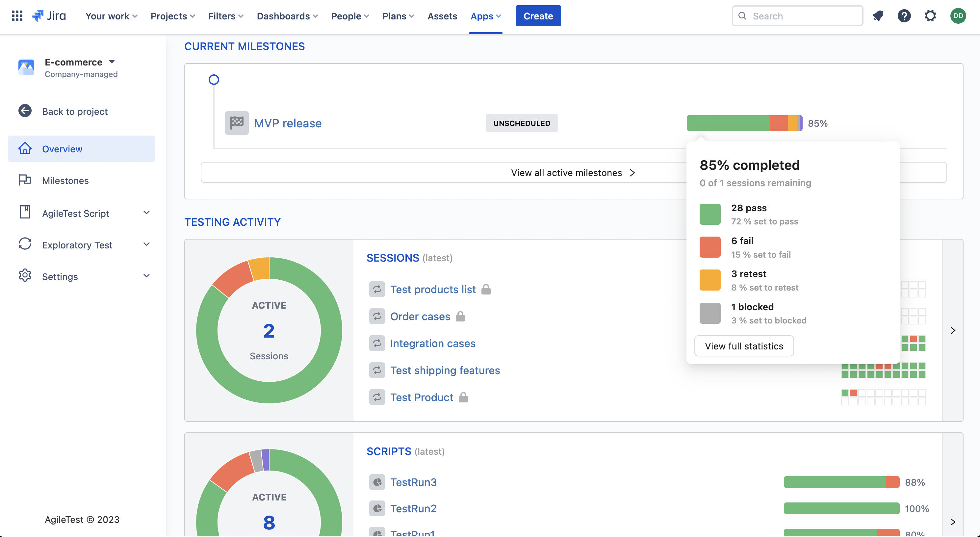Click the orange retest color swatch

(x=710, y=280)
